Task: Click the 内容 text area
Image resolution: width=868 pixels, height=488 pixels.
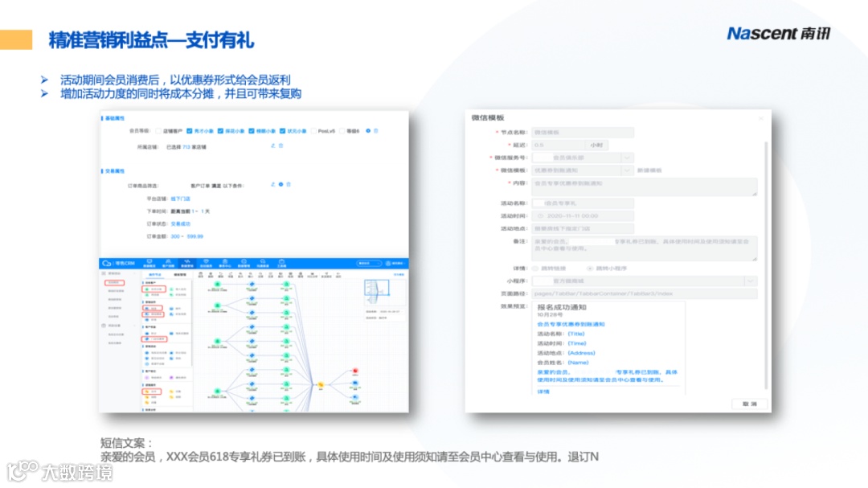Action: coord(645,187)
